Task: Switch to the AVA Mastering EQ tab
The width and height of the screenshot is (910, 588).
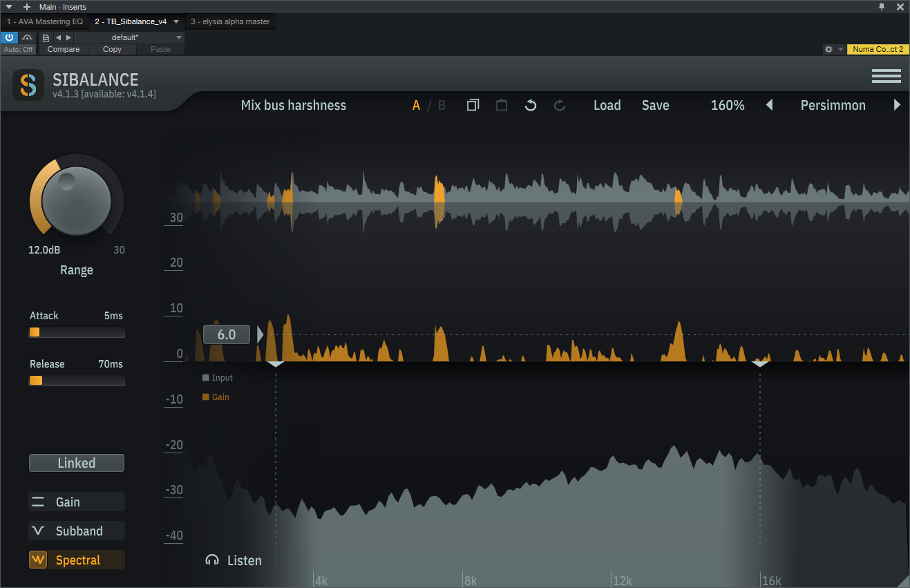Action: pyautogui.click(x=45, y=21)
